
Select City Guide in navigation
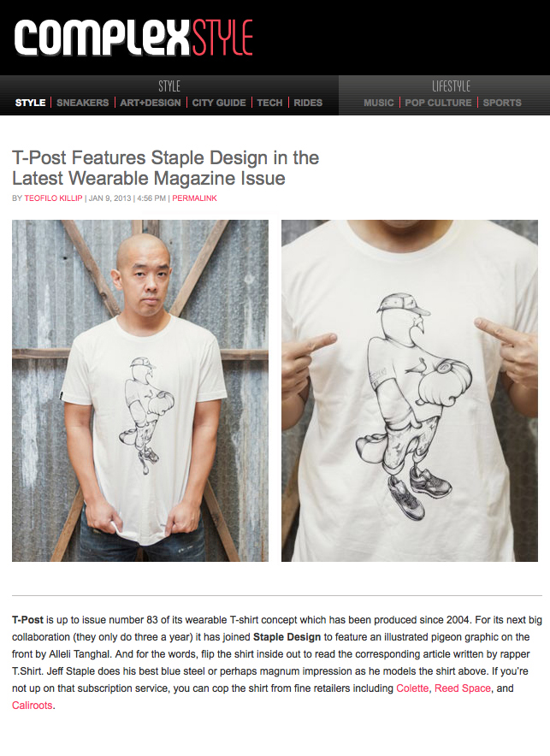point(219,103)
